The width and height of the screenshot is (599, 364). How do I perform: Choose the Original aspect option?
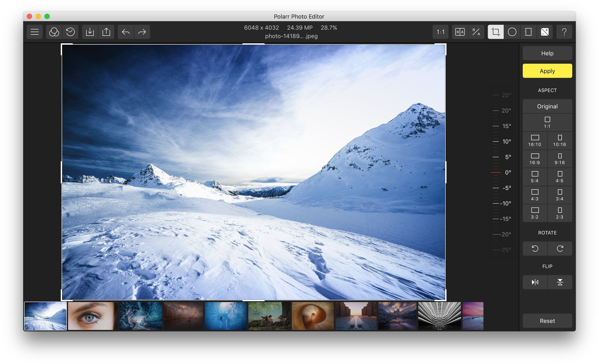pos(547,106)
